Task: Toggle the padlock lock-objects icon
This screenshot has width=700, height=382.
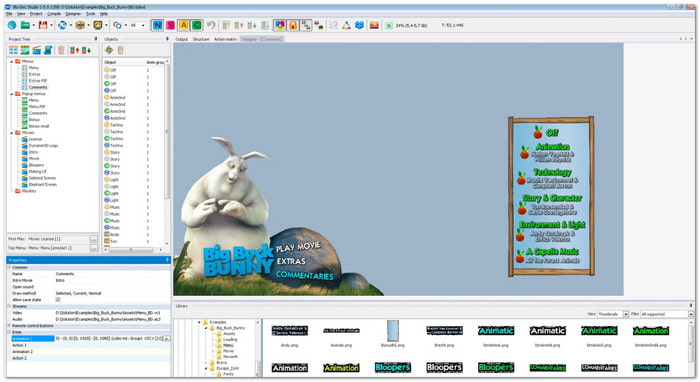Action: (293, 25)
